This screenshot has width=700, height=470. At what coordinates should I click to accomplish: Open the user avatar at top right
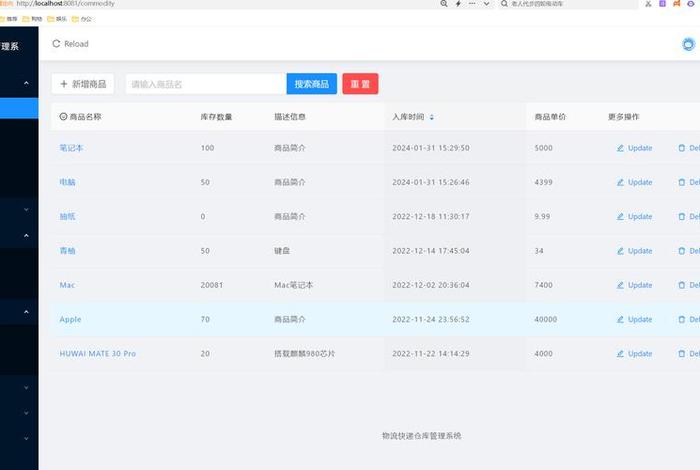[688, 44]
